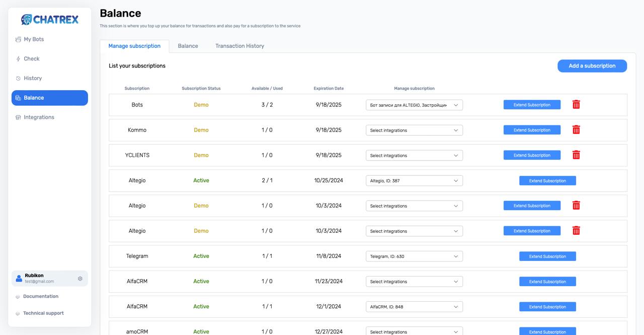644x335 pixels.
Task: Click the Integrations sidebar icon
Action: pyautogui.click(x=18, y=117)
